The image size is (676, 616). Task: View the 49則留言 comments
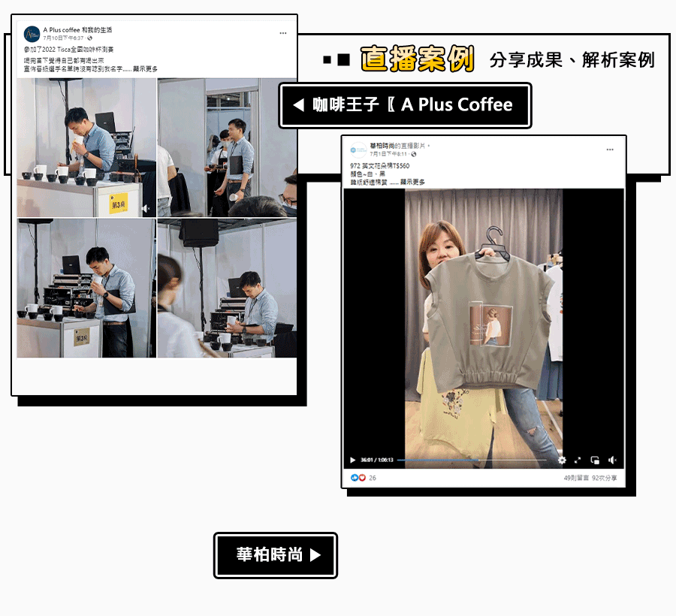pyautogui.click(x=575, y=478)
